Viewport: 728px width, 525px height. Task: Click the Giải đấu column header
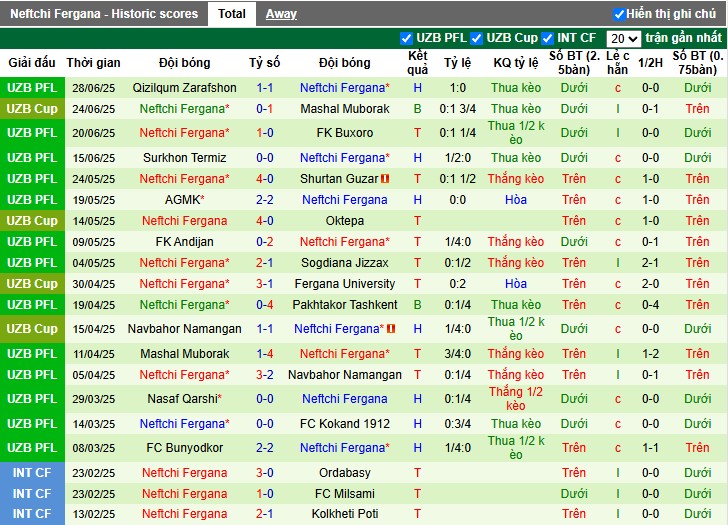tap(32, 63)
